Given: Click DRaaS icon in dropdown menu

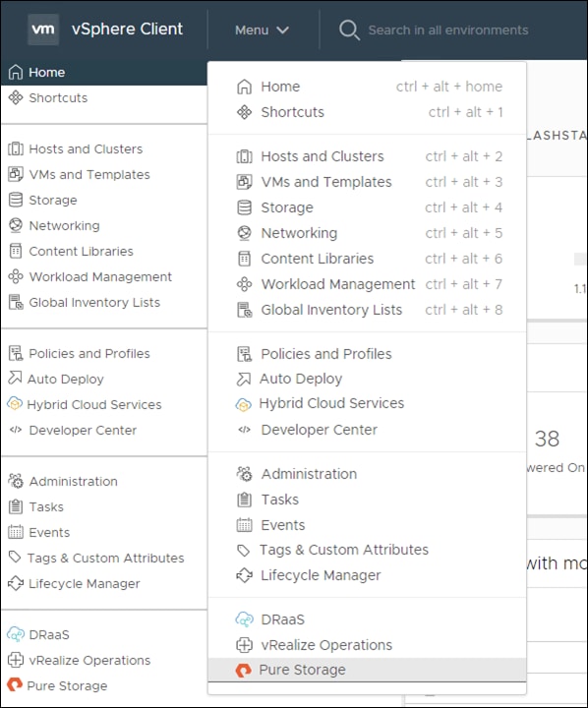Looking at the screenshot, I should pos(244,619).
